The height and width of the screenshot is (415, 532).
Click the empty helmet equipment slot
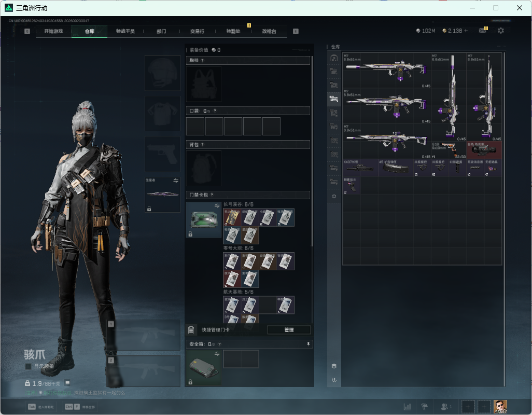(x=162, y=73)
